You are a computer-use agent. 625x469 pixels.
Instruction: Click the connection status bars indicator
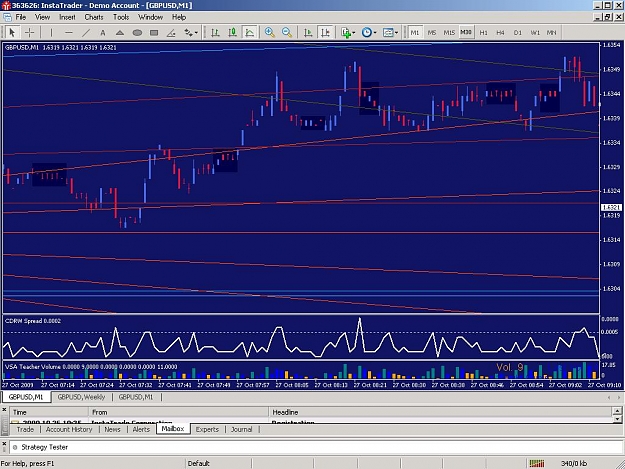537,463
